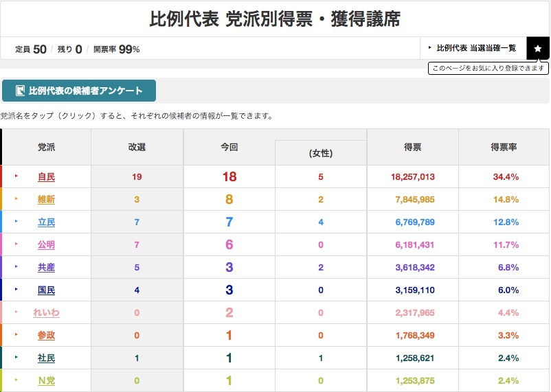This screenshot has width=551, height=392.
Task: Click the 11.7% vote share
Action: point(506,245)
